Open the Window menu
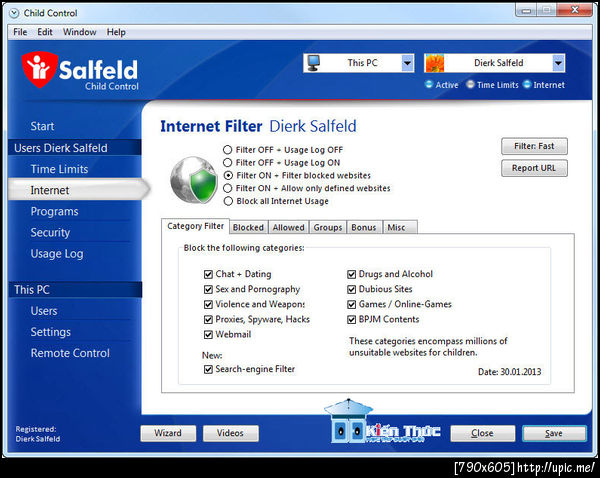 tap(80, 32)
